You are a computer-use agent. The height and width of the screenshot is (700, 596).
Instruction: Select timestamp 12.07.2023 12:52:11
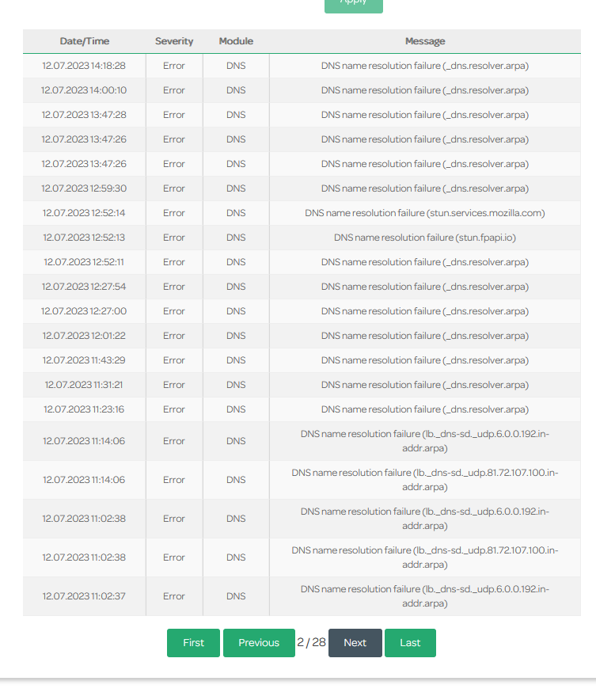click(84, 262)
